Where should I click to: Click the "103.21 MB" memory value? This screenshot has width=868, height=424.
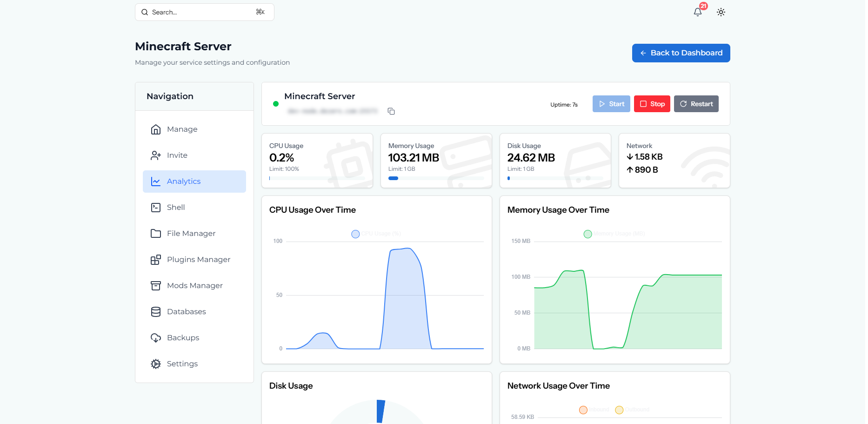pos(414,158)
